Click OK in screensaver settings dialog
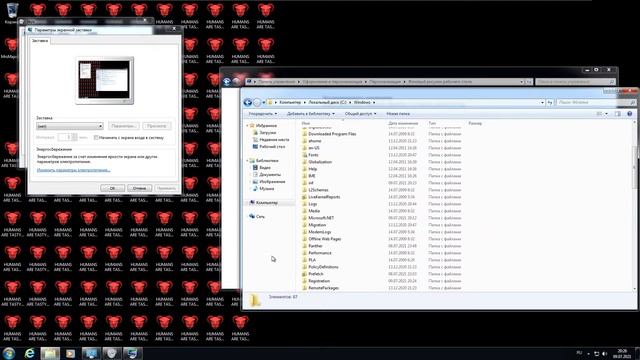Viewport: 640px width, 360px height. coord(112,188)
